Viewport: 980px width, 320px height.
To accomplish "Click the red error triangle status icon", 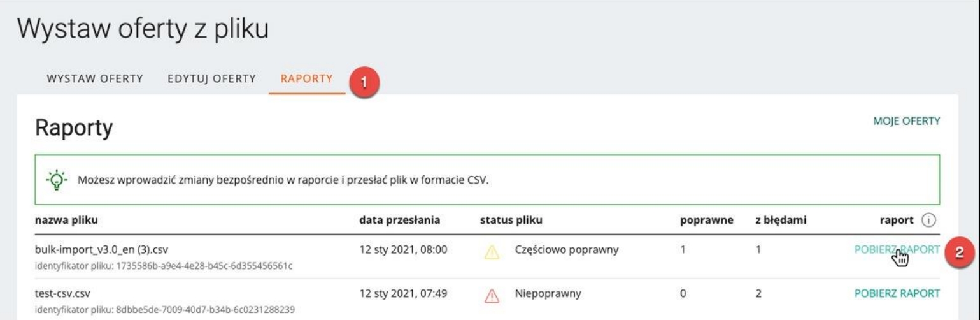I will click(x=492, y=295).
